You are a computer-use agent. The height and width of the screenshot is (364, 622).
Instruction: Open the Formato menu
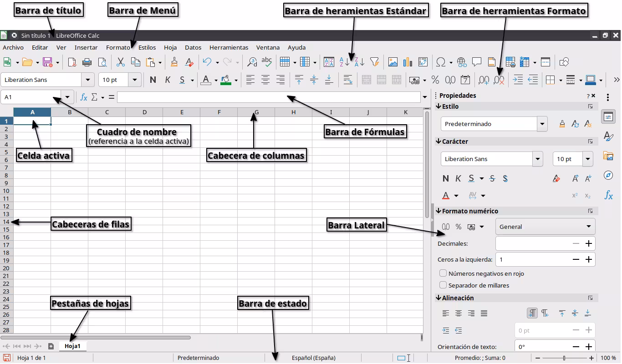pos(118,47)
